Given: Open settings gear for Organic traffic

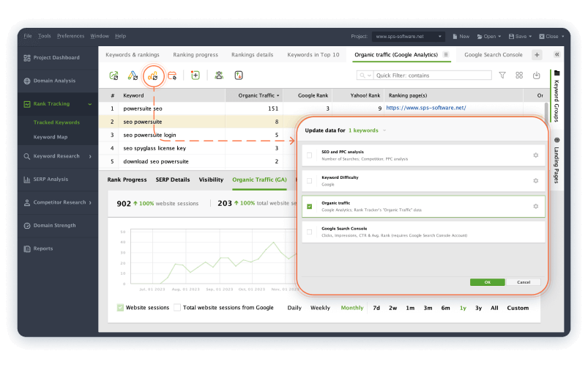Looking at the screenshot, I should pos(536,206).
